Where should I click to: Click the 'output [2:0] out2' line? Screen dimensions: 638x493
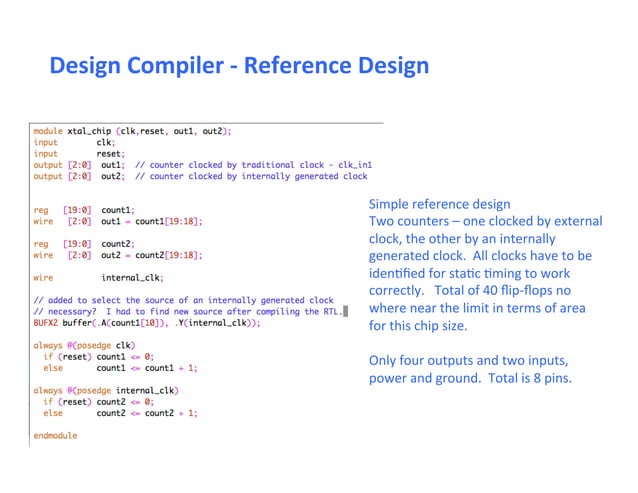[200, 176]
